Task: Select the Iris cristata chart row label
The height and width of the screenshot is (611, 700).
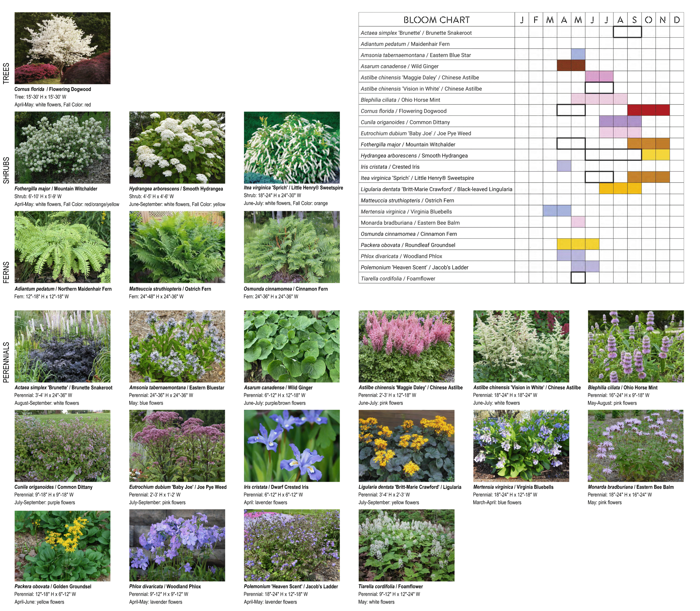Action: (390, 167)
